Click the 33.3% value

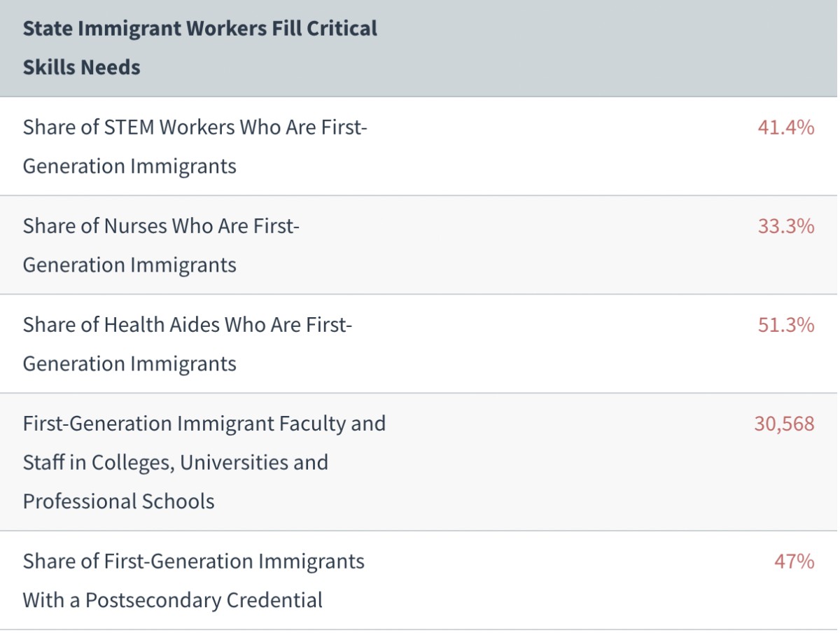pyautogui.click(x=785, y=226)
